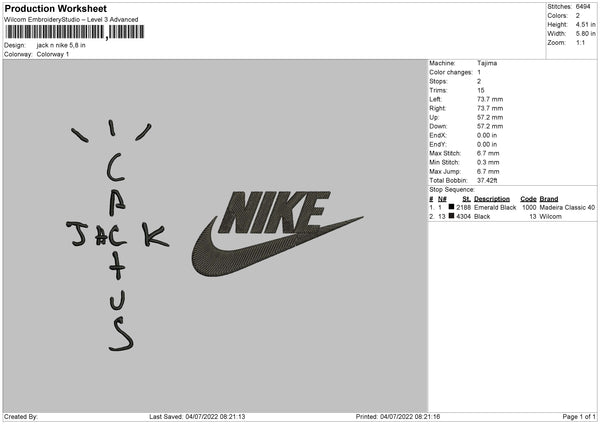600x424 pixels.
Task: Click the 'N#' column header
Action: (442, 199)
